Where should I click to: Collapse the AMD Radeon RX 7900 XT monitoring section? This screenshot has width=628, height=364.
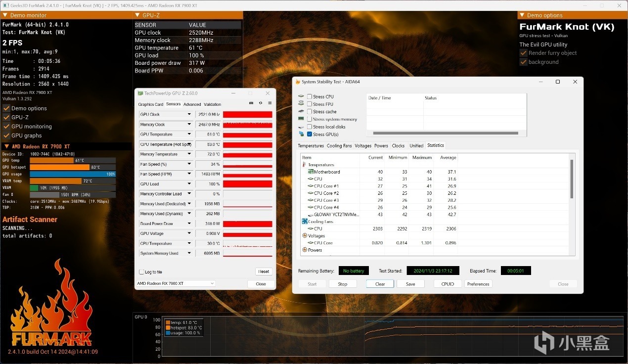(x=6, y=146)
